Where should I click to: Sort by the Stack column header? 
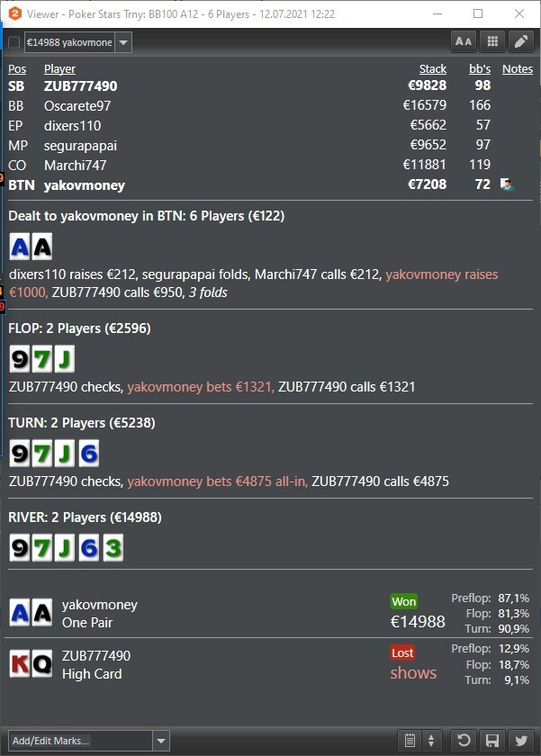(432, 69)
